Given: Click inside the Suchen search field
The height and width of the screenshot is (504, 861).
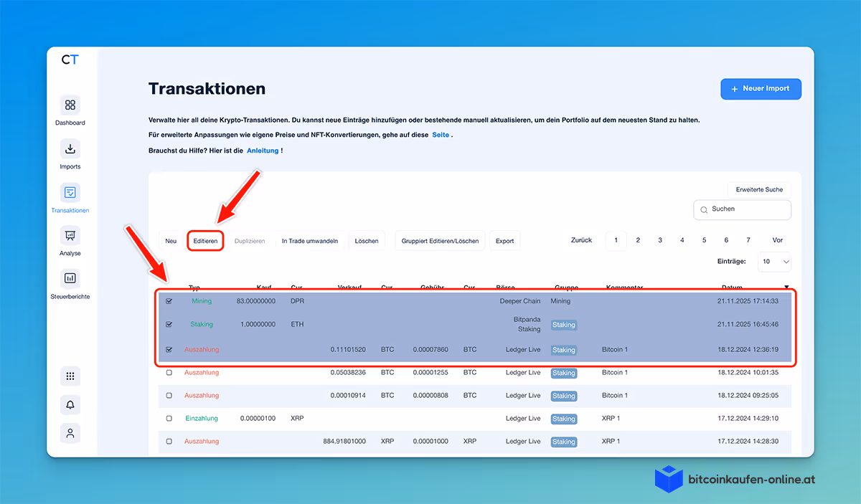Looking at the screenshot, I should (742, 209).
